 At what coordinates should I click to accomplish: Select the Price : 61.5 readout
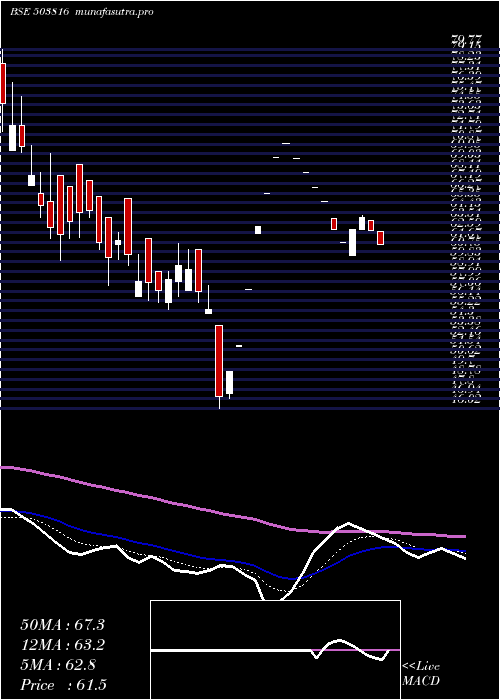click(63, 685)
